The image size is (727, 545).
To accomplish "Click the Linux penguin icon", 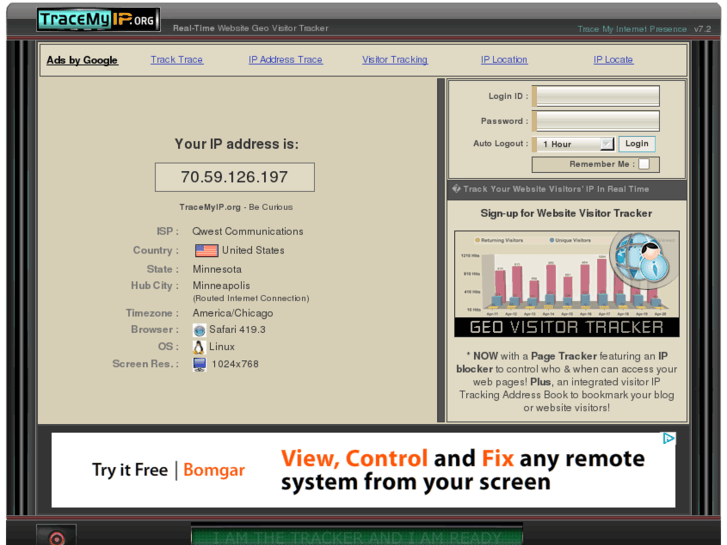I will click(199, 347).
